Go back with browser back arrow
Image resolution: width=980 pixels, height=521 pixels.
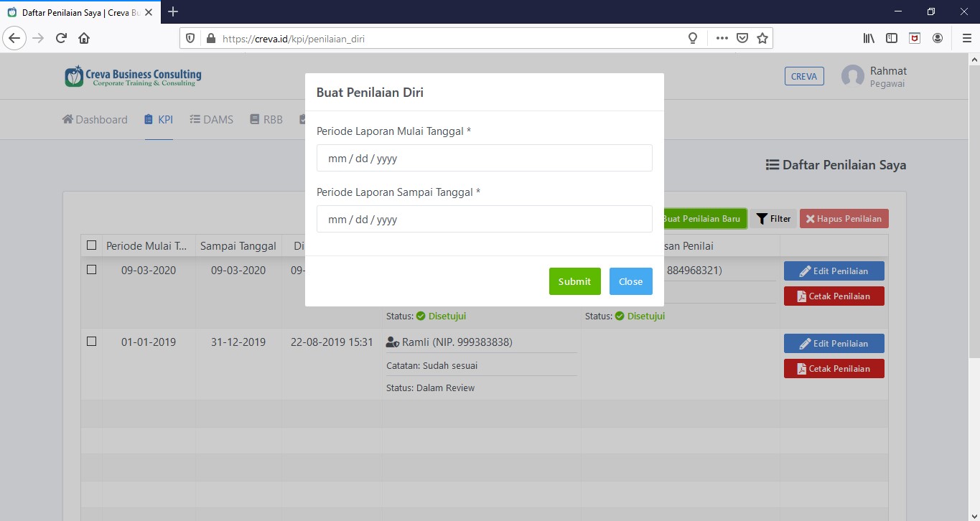coord(14,38)
